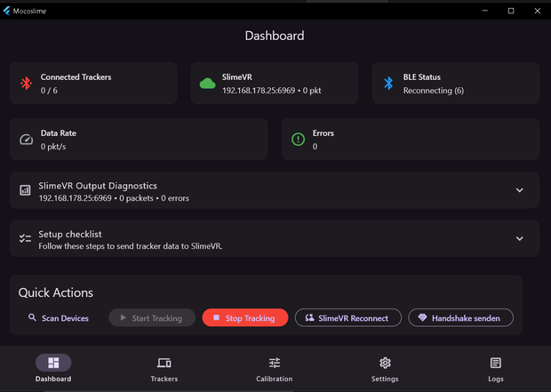Click the Setup checklist list icon
The height and width of the screenshot is (392, 551).
(x=25, y=238)
